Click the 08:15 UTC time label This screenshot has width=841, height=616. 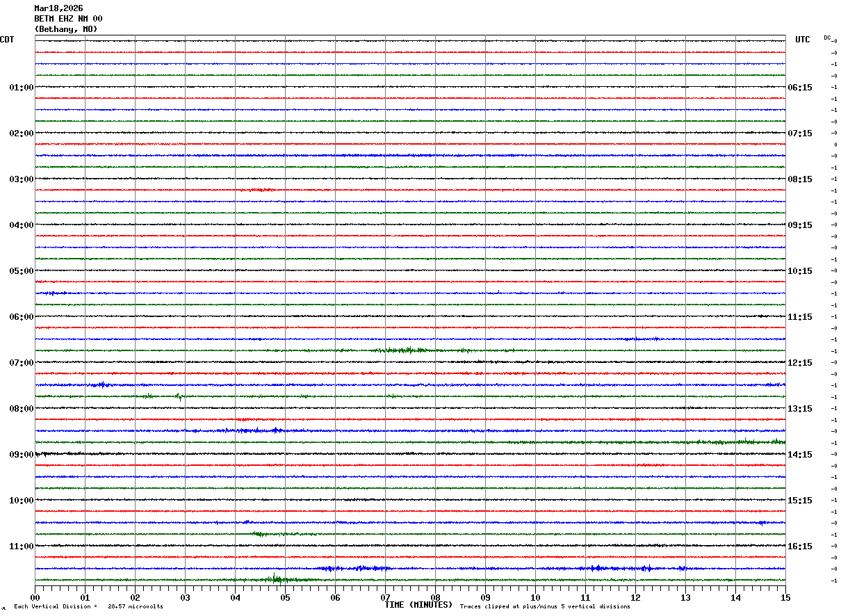tap(799, 179)
